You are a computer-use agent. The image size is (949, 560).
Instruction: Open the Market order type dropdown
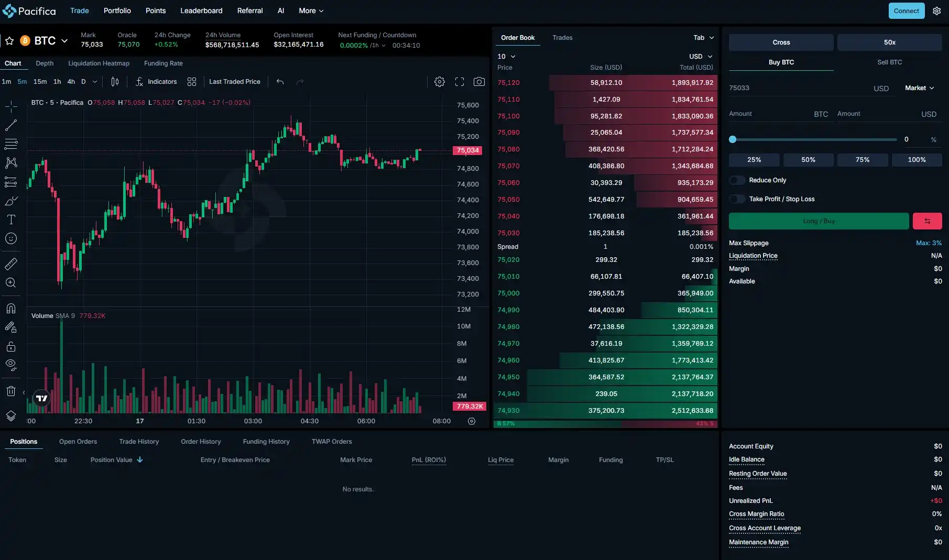(919, 88)
